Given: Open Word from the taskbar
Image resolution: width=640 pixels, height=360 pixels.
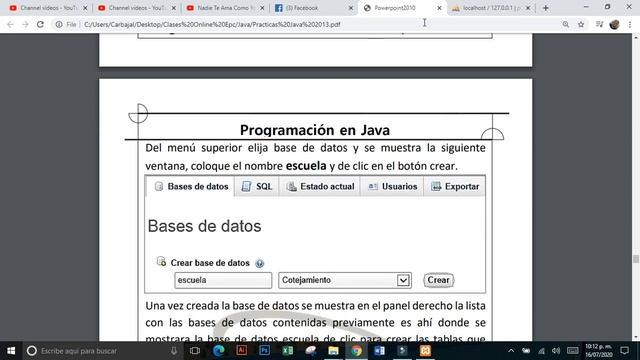Looking at the screenshot, I should [379, 351].
